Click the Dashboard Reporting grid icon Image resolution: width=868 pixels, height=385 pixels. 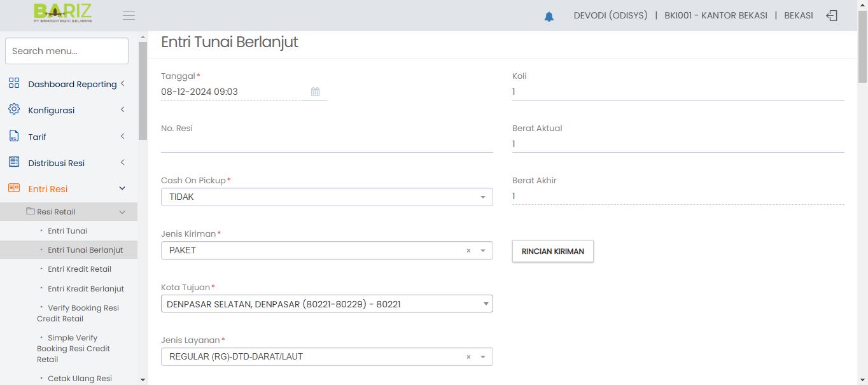pos(14,83)
